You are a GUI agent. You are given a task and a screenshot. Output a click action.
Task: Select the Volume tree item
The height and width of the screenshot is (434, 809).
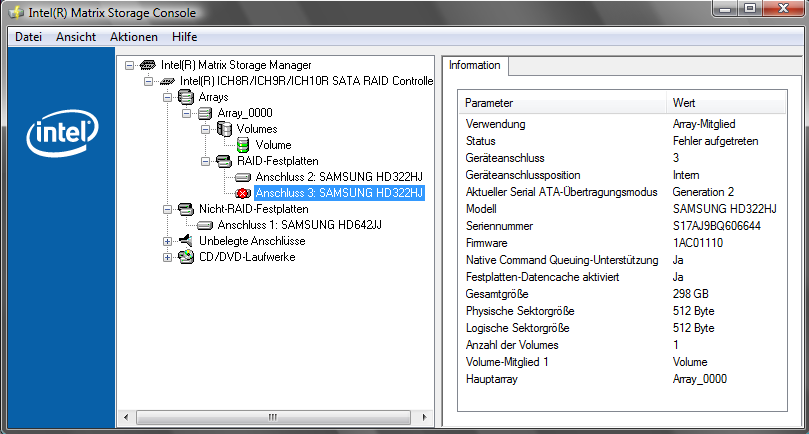(273, 145)
